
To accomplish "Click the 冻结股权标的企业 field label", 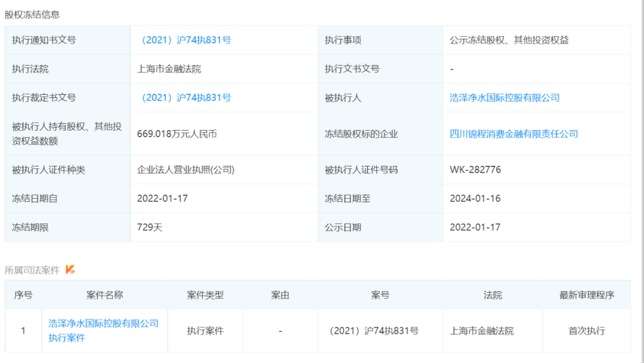I will coord(361,134).
